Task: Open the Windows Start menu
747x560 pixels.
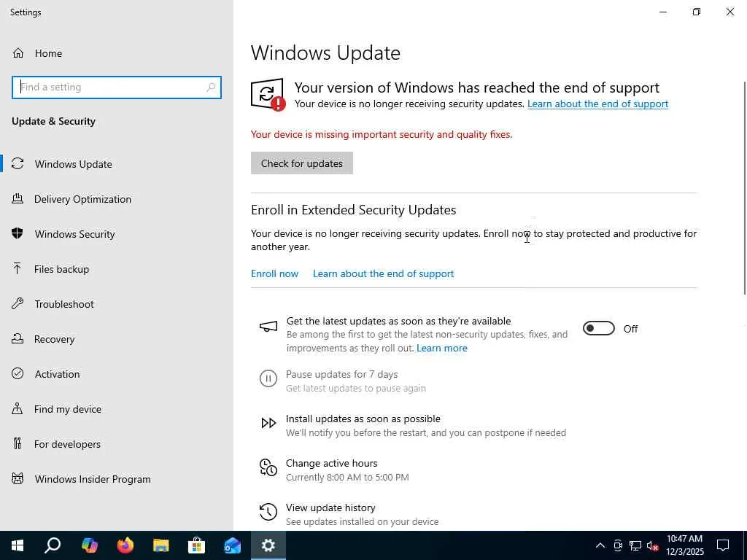Action: [x=18, y=545]
